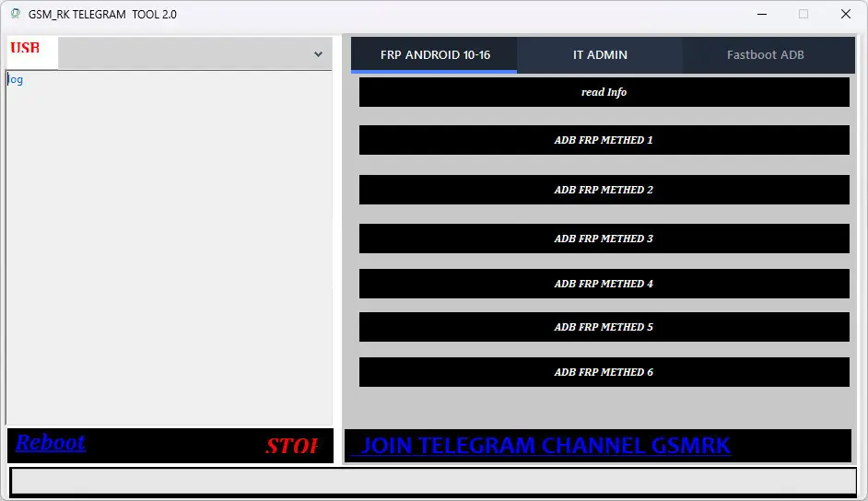The image size is (868, 501).
Task: Click the bottom progress bar
Action: coord(433,482)
